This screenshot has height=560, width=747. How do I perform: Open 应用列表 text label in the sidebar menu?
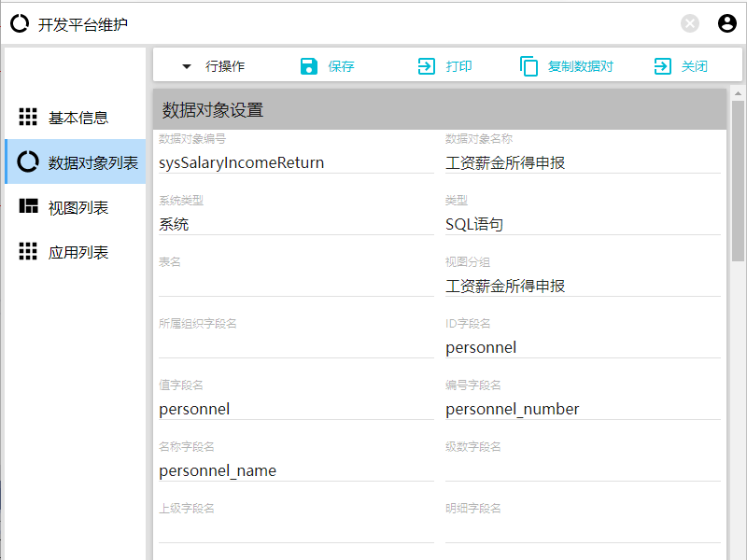click(78, 252)
